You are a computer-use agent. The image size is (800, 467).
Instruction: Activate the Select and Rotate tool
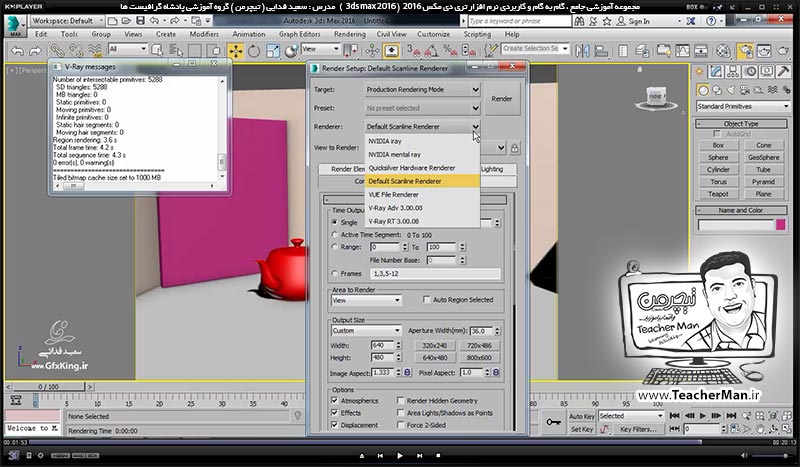pyautogui.click(x=254, y=51)
